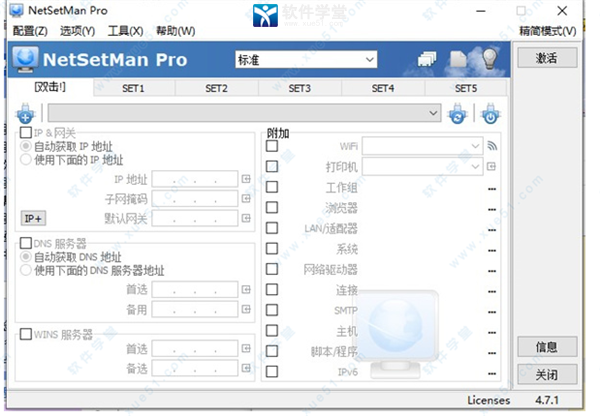Click the stacked windows icon in the header
This screenshot has height=416, width=600.
click(428, 60)
